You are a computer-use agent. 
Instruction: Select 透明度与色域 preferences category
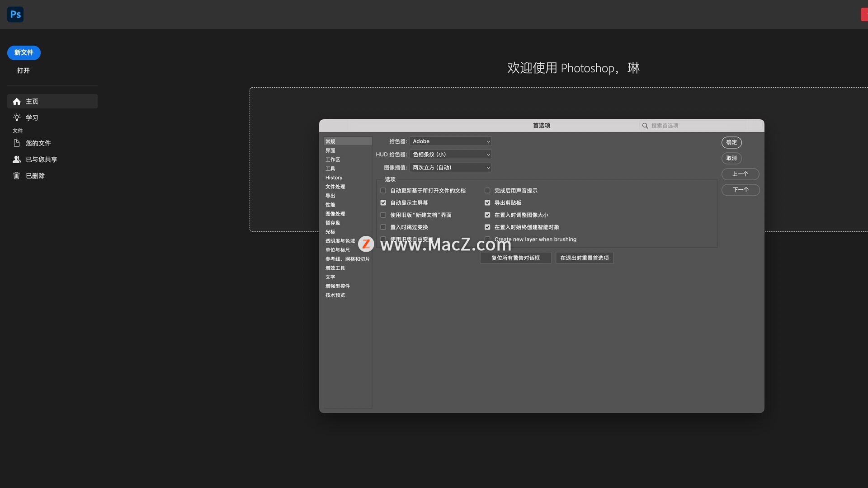click(348, 241)
